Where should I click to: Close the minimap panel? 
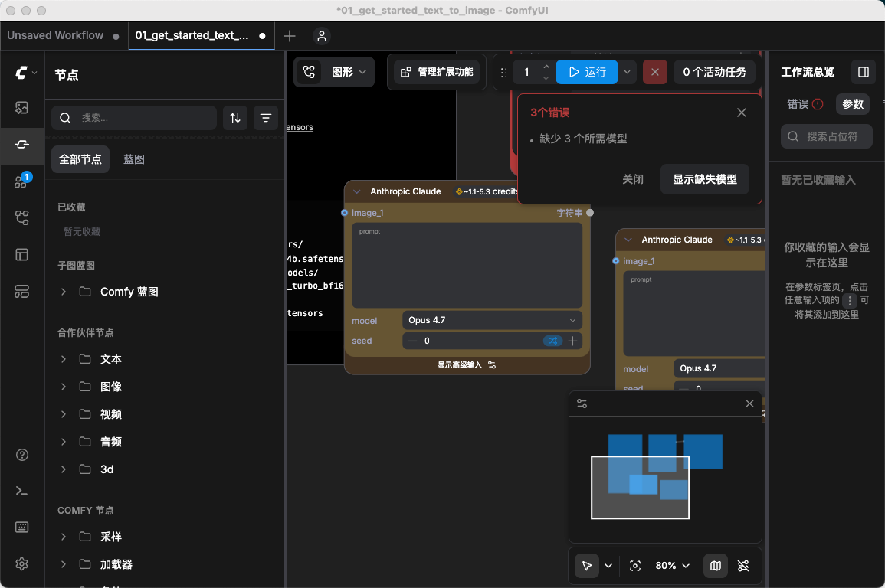[749, 403]
